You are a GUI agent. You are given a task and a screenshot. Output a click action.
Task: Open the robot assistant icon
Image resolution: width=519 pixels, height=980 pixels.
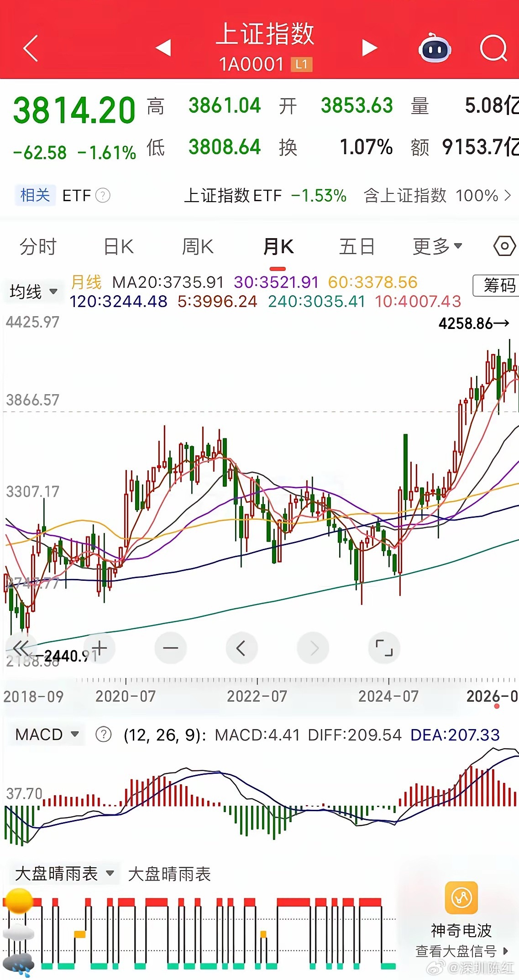coord(435,48)
